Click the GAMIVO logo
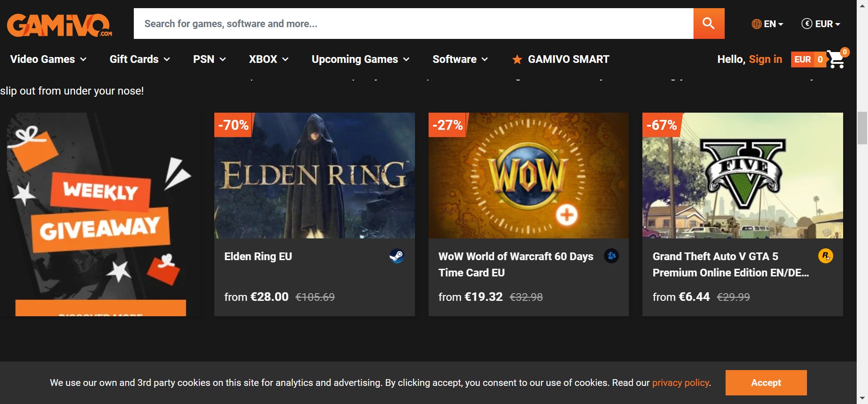 click(59, 25)
